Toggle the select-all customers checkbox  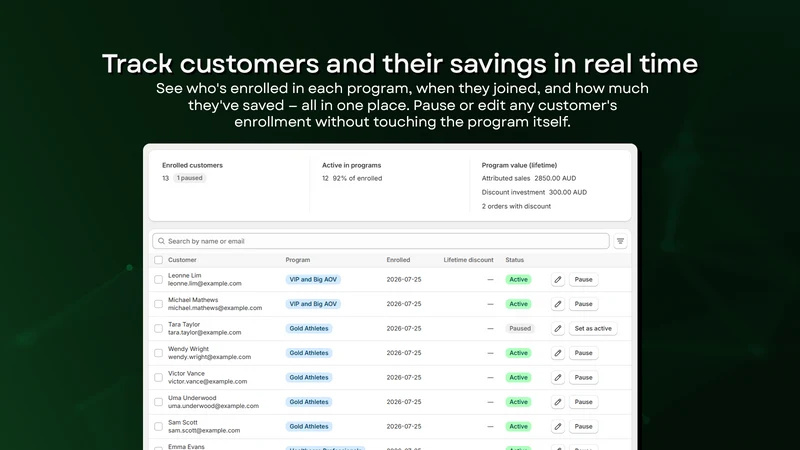click(159, 260)
